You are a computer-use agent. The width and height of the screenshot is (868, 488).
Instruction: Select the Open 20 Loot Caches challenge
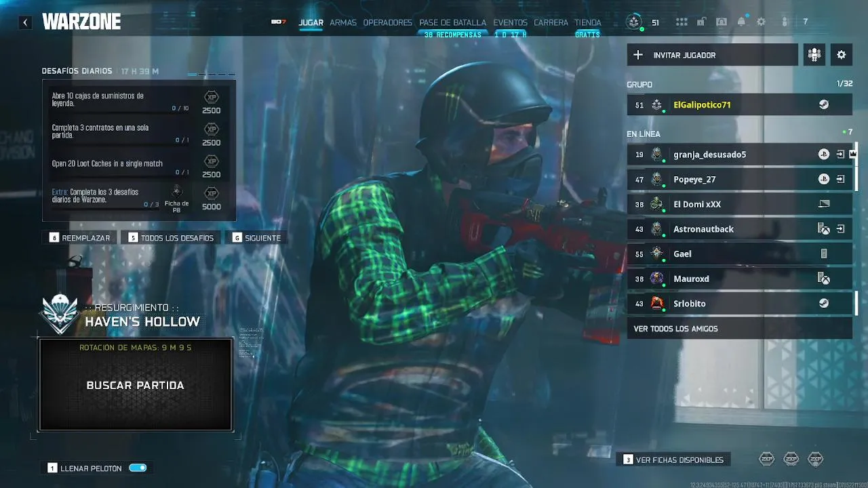[139, 164]
